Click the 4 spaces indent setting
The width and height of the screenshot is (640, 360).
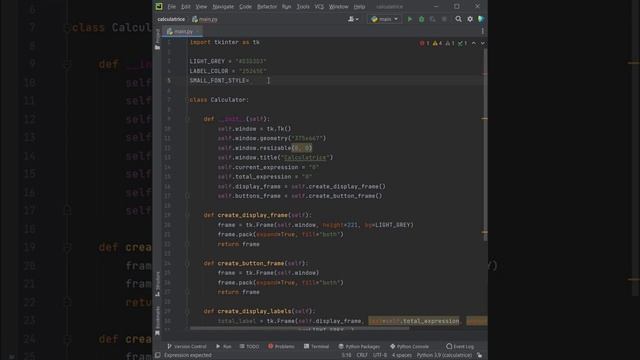tap(402, 356)
